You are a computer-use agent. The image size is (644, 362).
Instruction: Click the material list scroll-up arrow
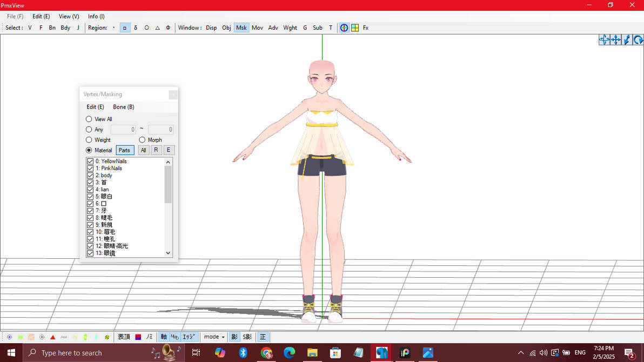pyautogui.click(x=168, y=162)
